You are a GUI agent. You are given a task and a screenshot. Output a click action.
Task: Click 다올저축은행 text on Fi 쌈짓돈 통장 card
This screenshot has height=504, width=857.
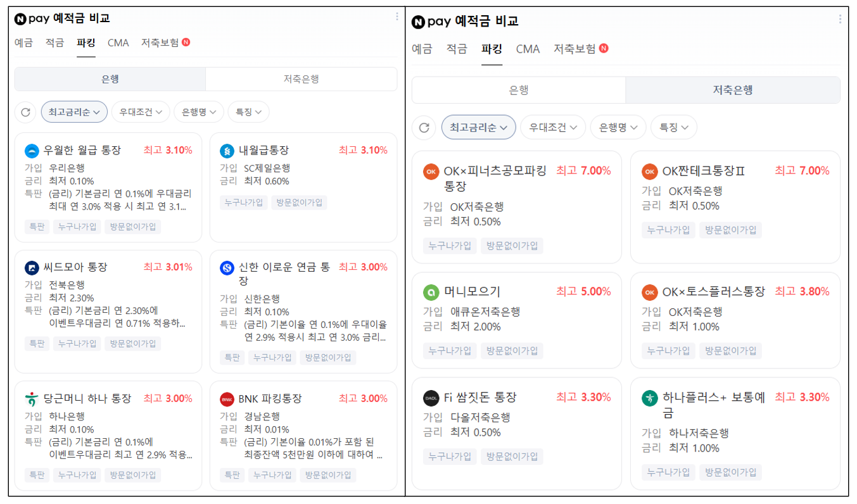pyautogui.click(x=480, y=417)
